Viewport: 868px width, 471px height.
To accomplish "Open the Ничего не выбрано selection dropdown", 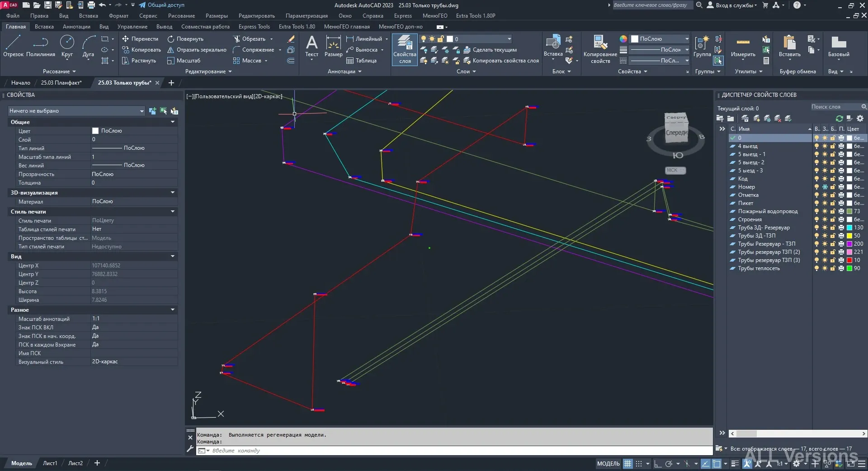I will (76, 111).
